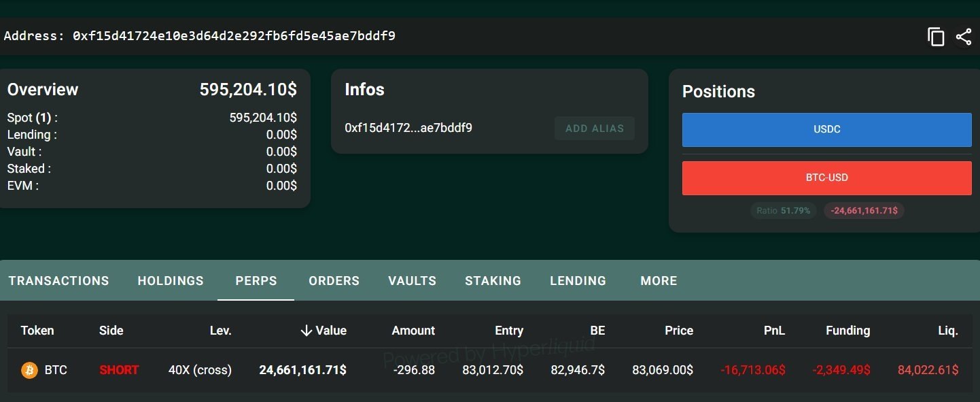Viewport: 980px width, 402px height.
Task: Click the 83,012.70$ entry price cell
Action: pyautogui.click(x=493, y=370)
